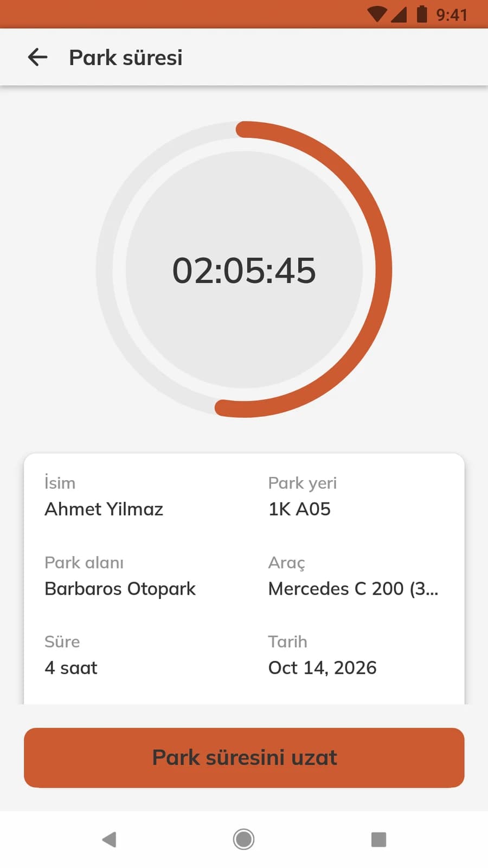Tap the battery status icon

[x=421, y=14]
